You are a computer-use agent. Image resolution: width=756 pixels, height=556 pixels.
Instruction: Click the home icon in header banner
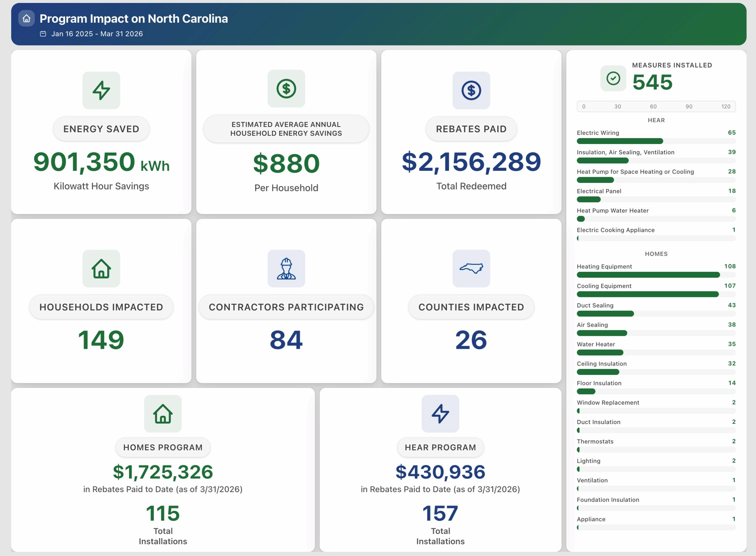point(27,19)
